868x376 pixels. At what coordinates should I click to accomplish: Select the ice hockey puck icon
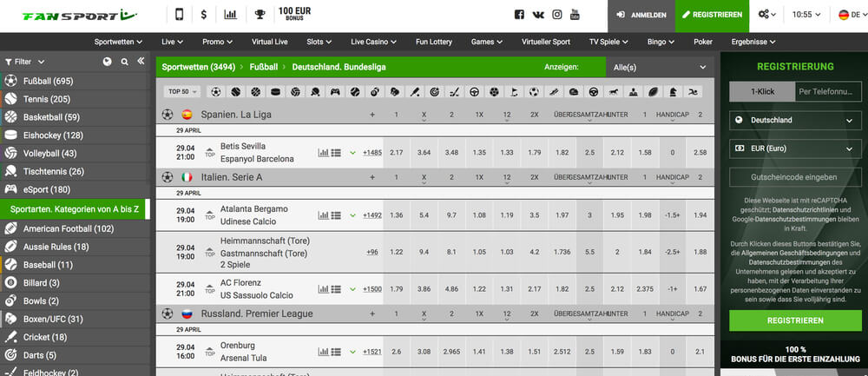(x=276, y=92)
